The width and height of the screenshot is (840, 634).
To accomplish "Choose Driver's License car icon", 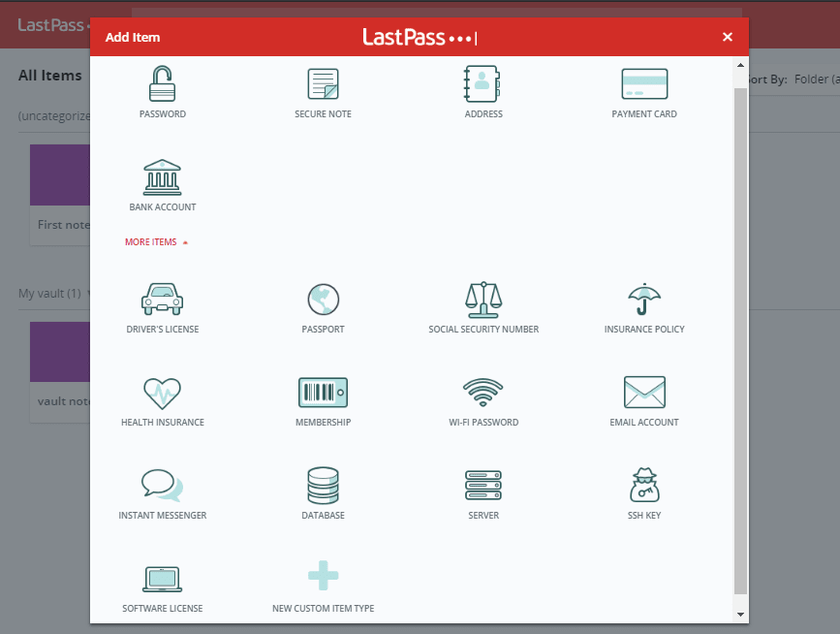I will (x=163, y=299).
